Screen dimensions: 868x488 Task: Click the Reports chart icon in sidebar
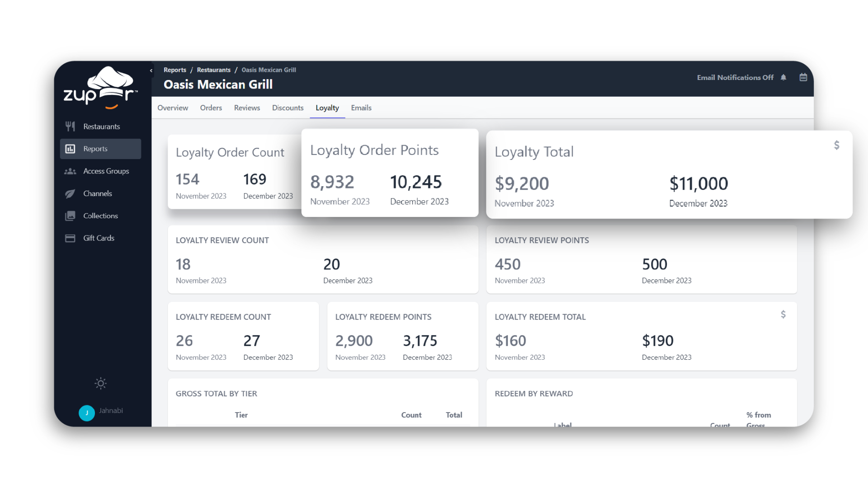tap(70, 149)
